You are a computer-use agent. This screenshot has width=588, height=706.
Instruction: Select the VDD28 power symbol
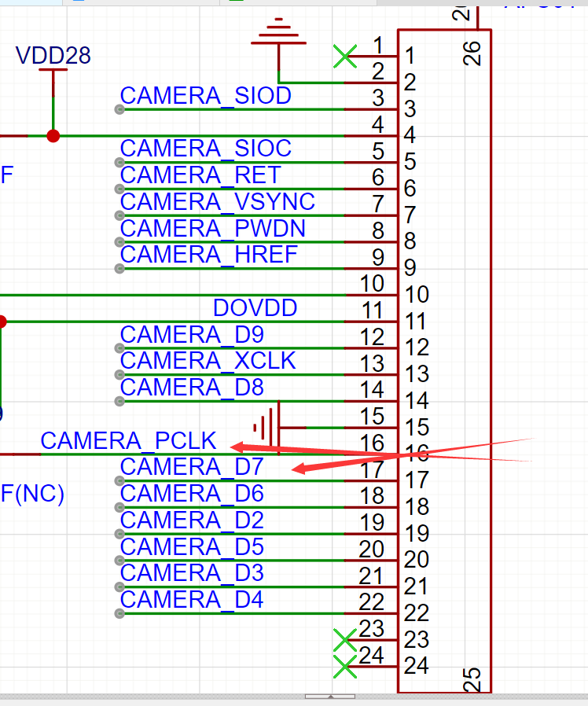pos(53,57)
